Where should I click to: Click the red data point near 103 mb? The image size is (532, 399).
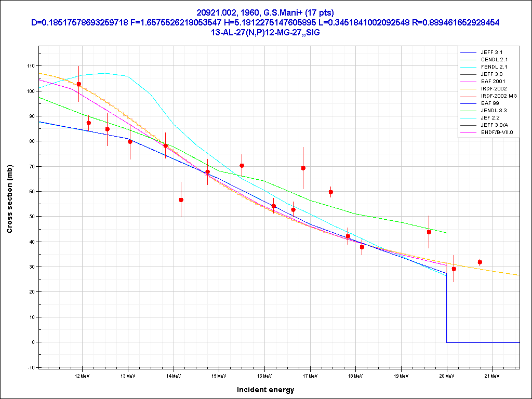click(78, 84)
